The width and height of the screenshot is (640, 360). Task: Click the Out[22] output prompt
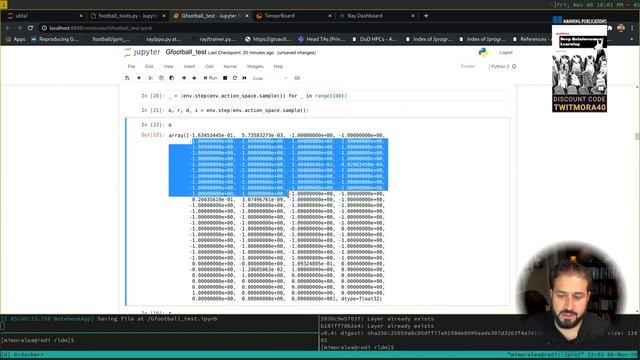[153, 135]
